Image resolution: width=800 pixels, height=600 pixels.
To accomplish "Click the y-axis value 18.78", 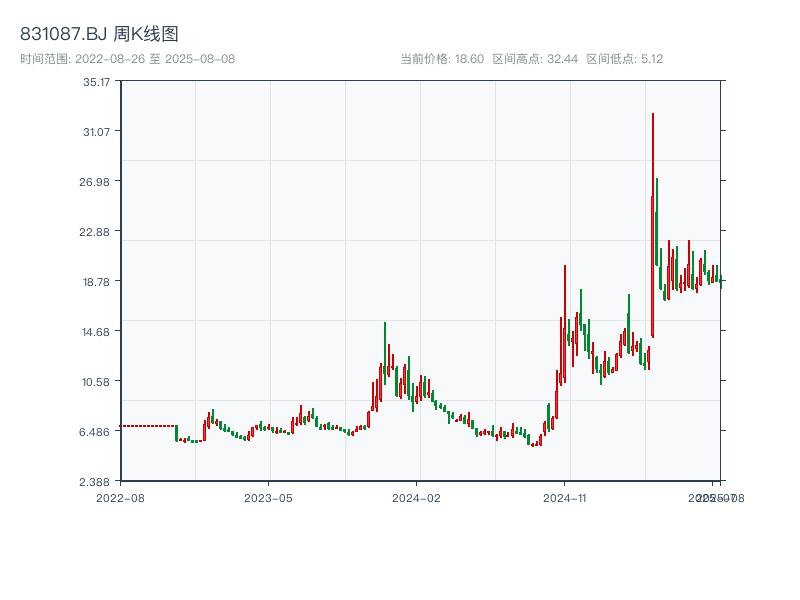I will click(96, 282).
